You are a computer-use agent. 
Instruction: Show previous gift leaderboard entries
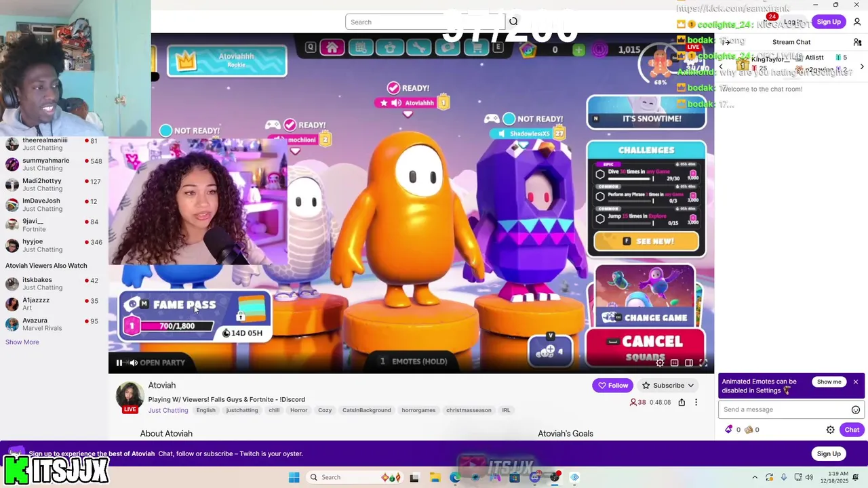point(722,66)
